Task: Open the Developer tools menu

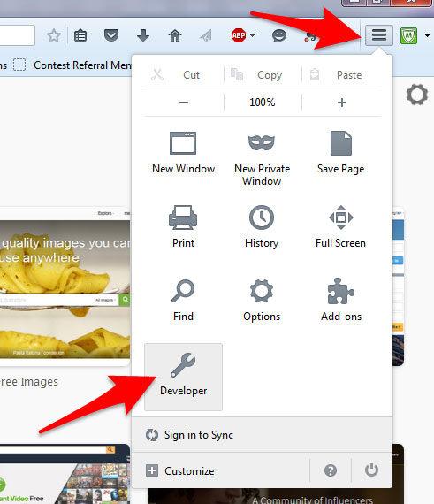Action: 183,377
